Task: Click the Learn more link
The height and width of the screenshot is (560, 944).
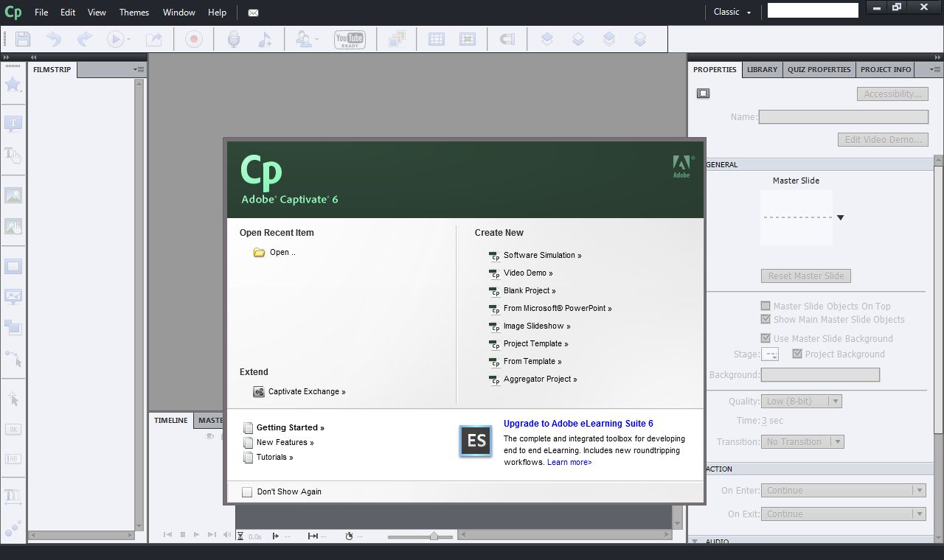Action: pyautogui.click(x=569, y=462)
